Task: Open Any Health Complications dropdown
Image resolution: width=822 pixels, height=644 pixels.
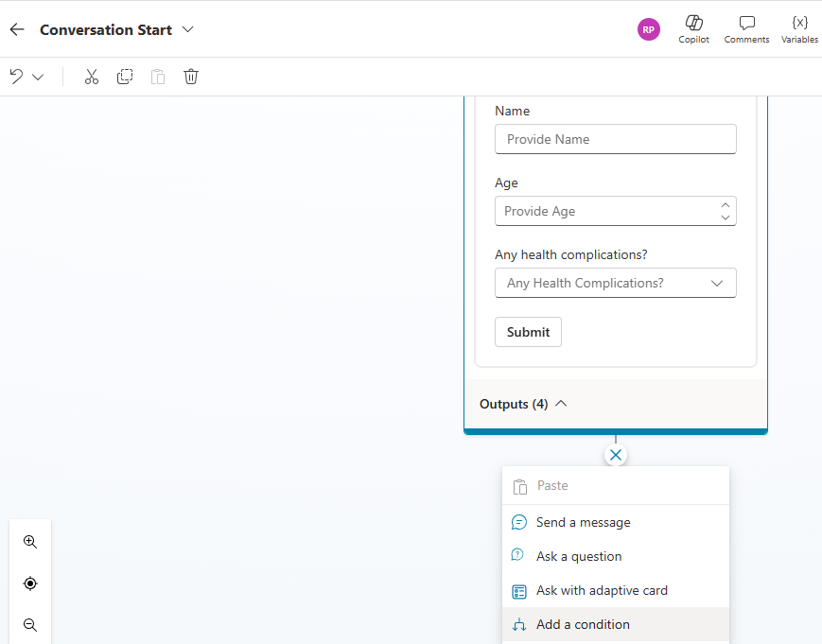Action: point(615,283)
